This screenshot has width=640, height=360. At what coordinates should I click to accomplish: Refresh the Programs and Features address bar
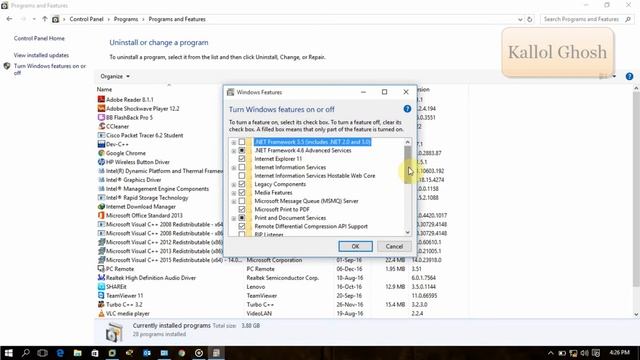pyautogui.click(x=530, y=19)
